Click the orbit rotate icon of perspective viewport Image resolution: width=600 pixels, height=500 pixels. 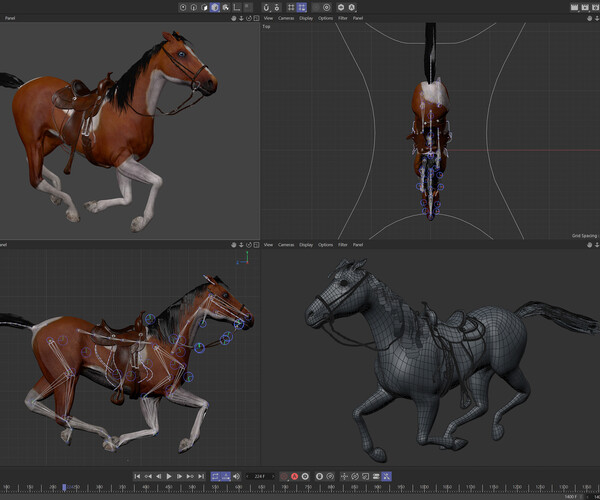coord(249,18)
